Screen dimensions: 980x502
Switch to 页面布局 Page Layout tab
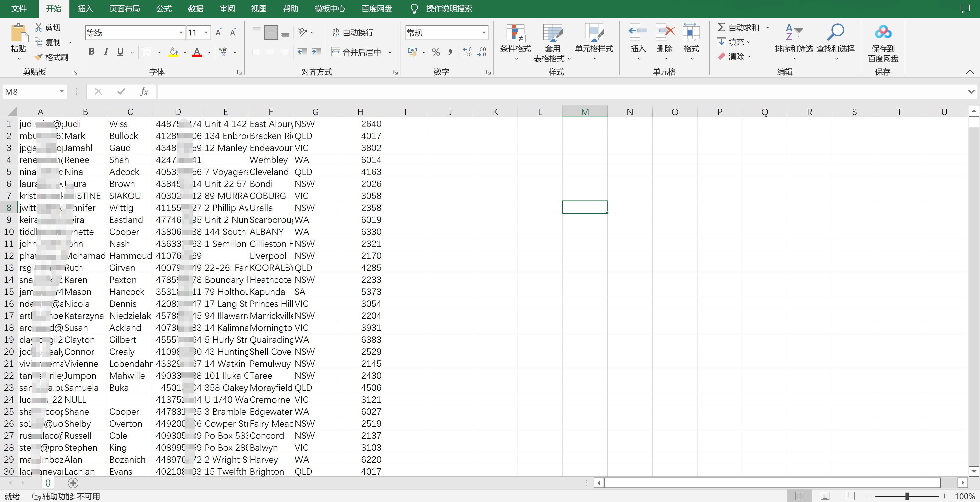point(124,9)
